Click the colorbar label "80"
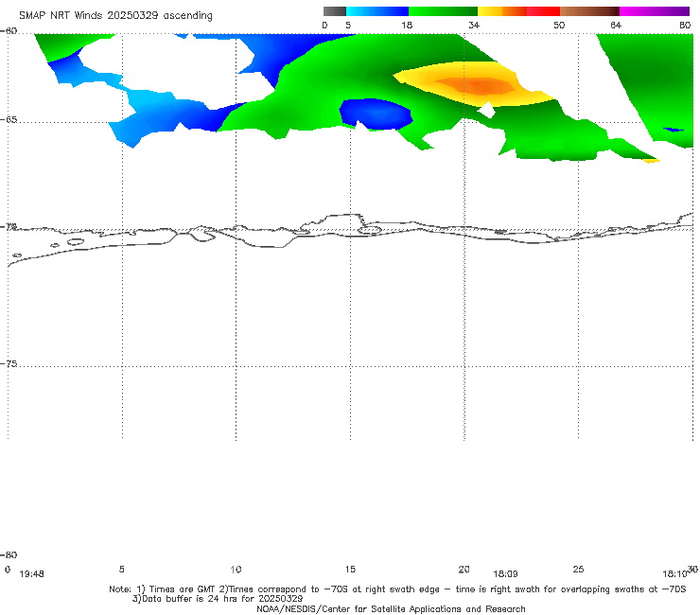The width and height of the screenshot is (700, 615). (685, 25)
